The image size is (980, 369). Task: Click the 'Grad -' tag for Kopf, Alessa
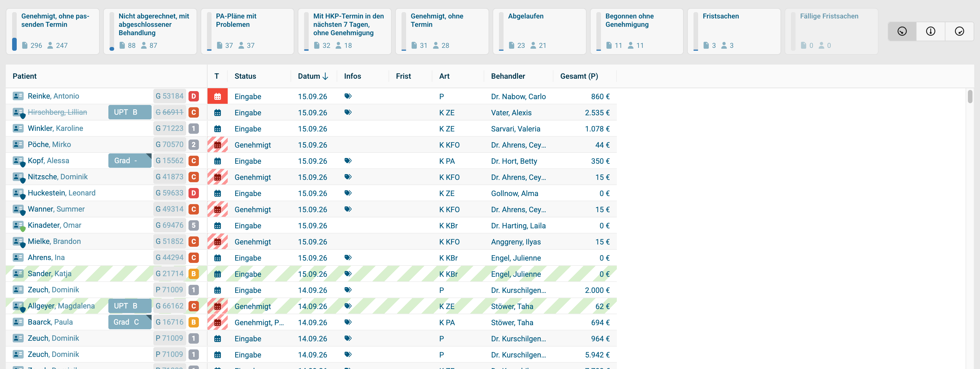(130, 161)
